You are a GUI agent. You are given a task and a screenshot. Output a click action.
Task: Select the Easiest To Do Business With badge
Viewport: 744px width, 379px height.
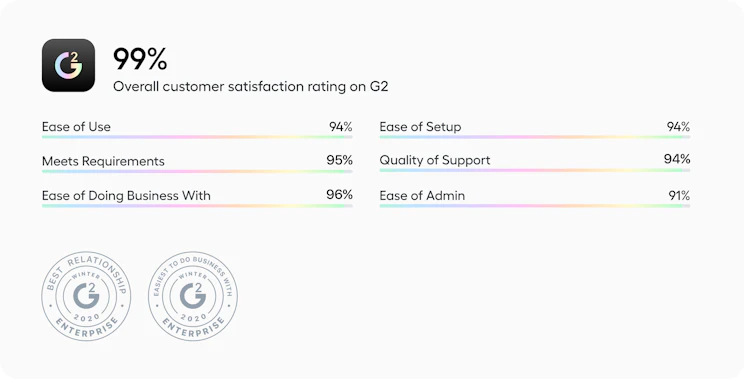[193, 296]
